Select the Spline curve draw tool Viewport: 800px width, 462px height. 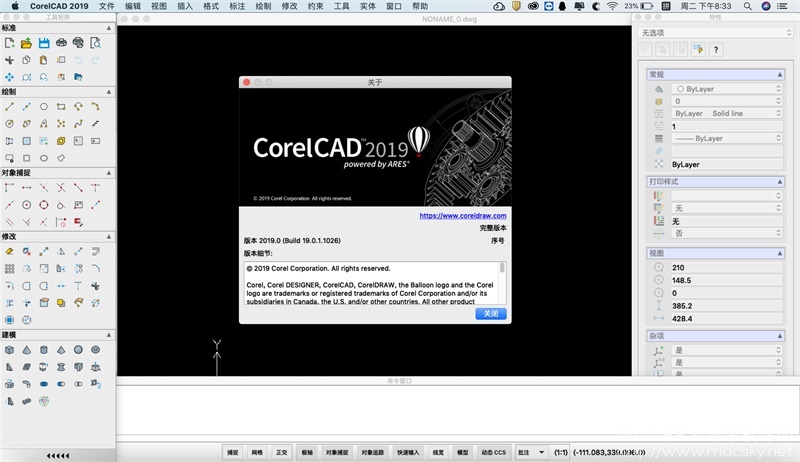78,124
